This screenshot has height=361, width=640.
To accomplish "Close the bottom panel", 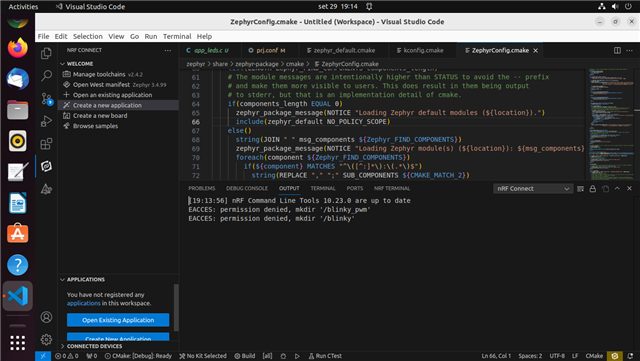I will coord(629,188).
